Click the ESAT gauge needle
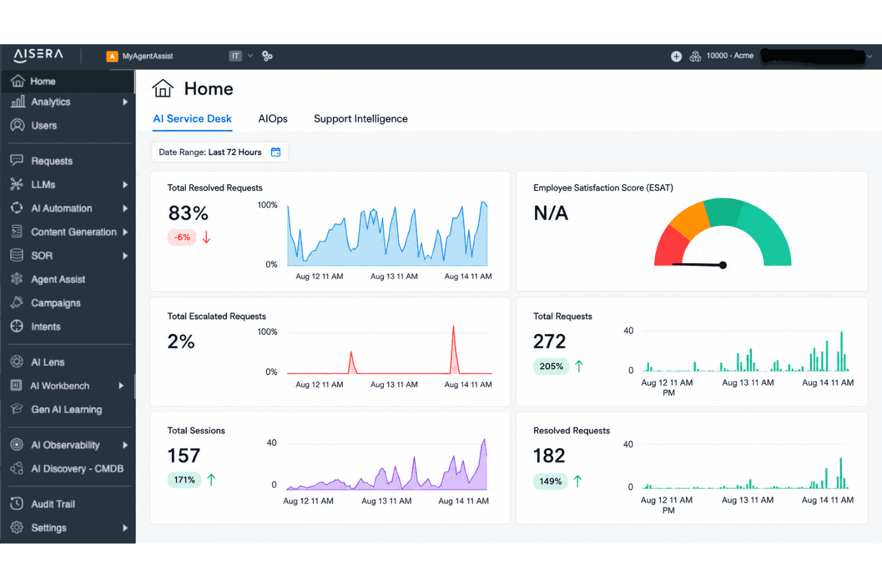The width and height of the screenshot is (882, 588). coord(699,265)
